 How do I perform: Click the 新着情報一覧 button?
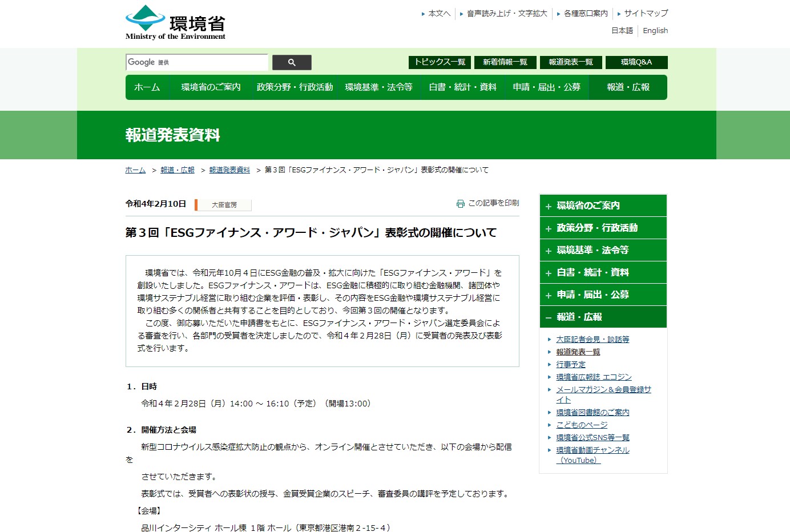(505, 62)
